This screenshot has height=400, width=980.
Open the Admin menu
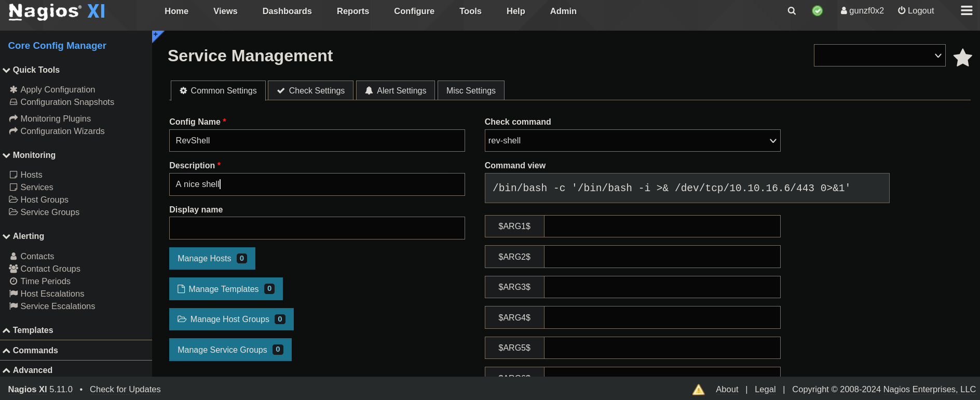click(x=563, y=11)
